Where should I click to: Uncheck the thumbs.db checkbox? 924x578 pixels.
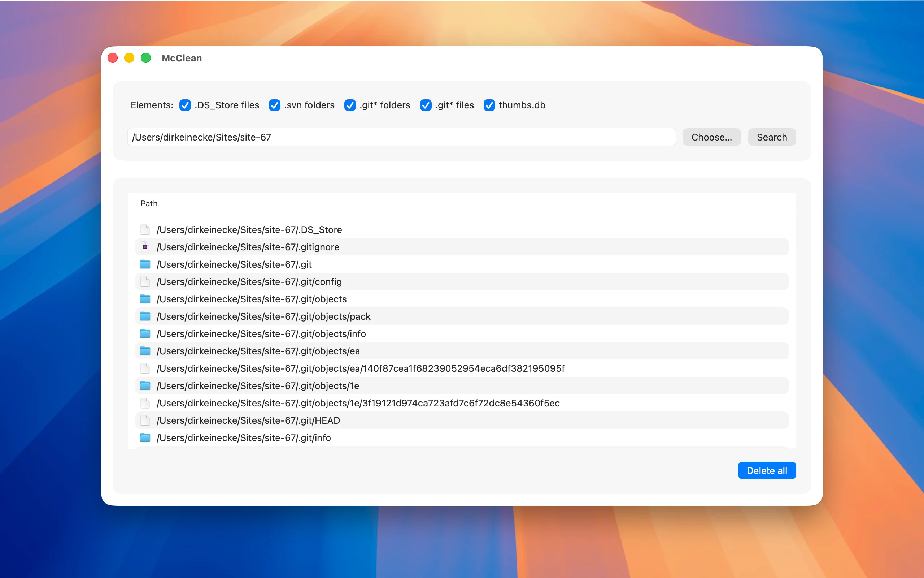(489, 105)
